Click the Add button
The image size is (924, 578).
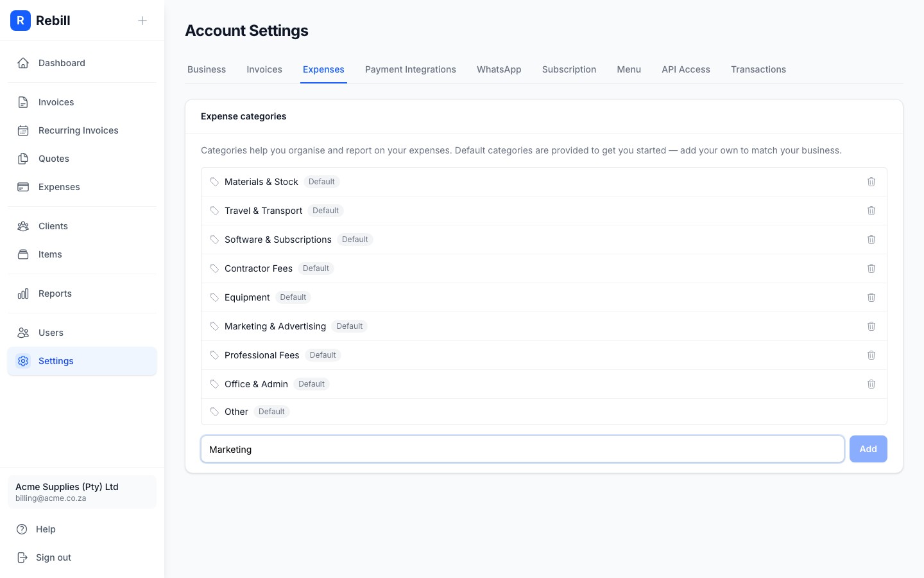[x=868, y=449]
